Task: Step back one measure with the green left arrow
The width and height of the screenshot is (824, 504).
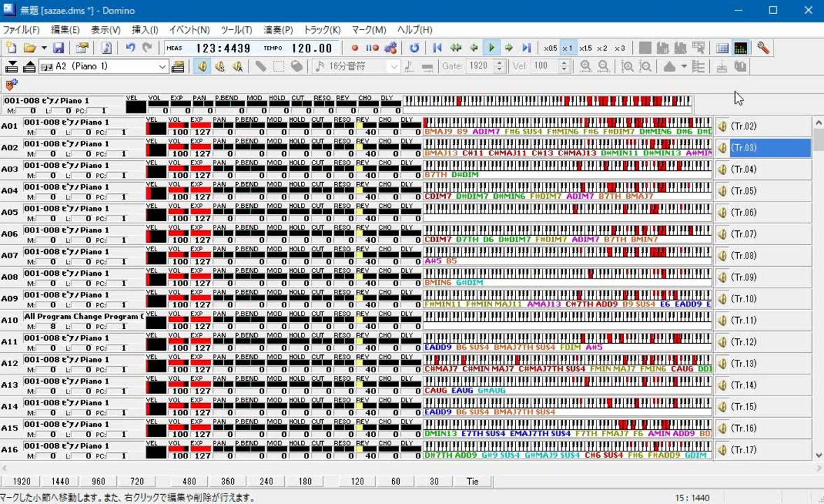Action: pos(473,48)
